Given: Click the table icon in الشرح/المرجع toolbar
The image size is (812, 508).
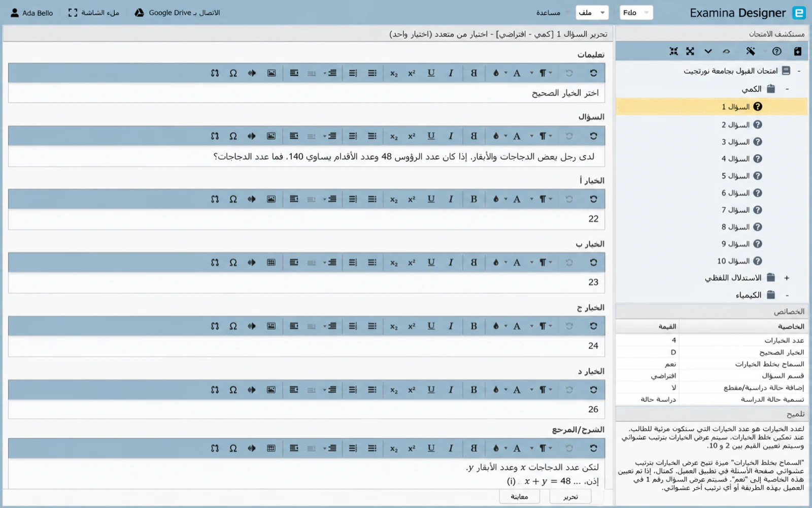Looking at the screenshot, I should click(272, 448).
